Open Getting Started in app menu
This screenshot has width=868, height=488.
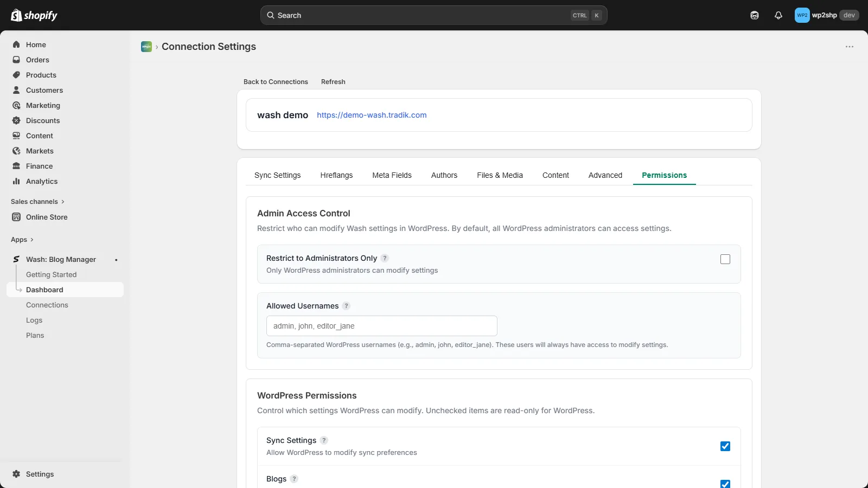pos(52,274)
